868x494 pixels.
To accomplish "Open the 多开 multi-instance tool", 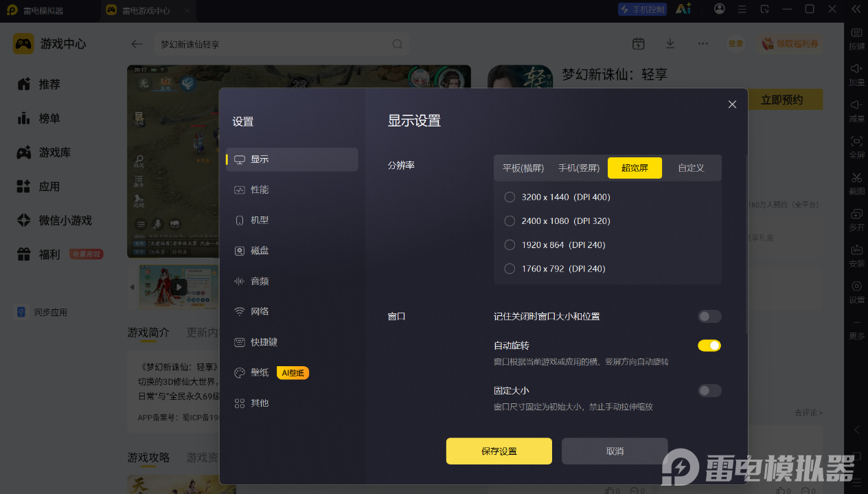I will pyautogui.click(x=856, y=220).
